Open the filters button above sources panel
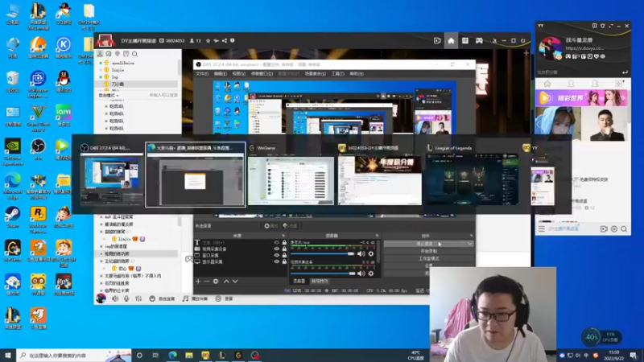 coord(290,226)
